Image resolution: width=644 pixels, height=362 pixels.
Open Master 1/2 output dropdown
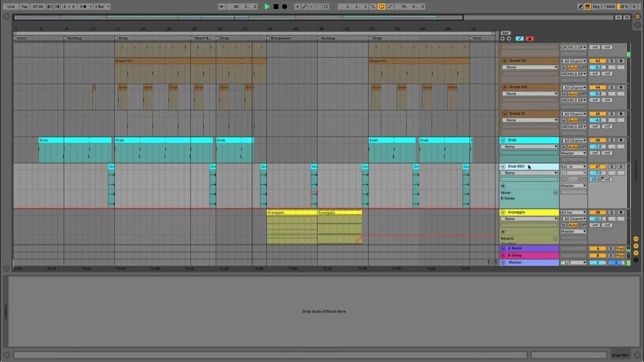tap(574, 262)
